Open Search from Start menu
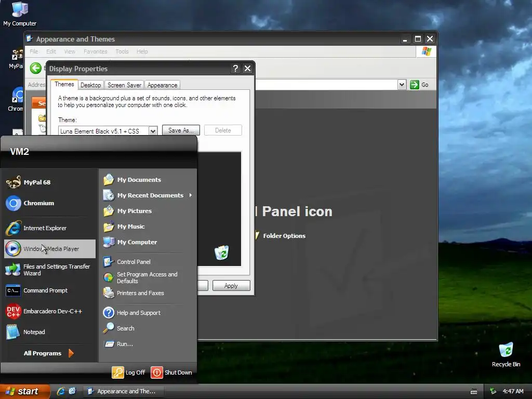This screenshot has height=399, width=532. coord(148,328)
